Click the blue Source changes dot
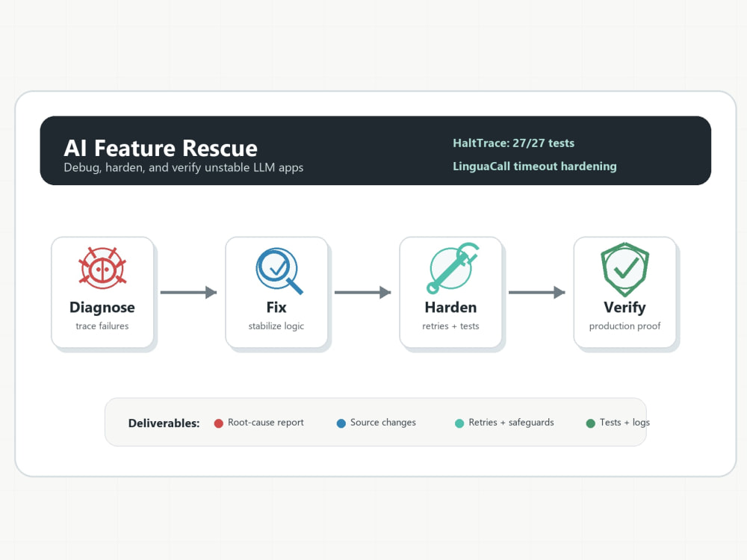Screen dimensions: 747x560 (341, 423)
